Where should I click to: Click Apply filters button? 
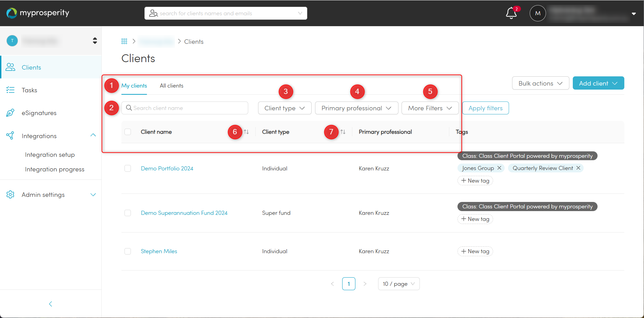click(x=485, y=108)
